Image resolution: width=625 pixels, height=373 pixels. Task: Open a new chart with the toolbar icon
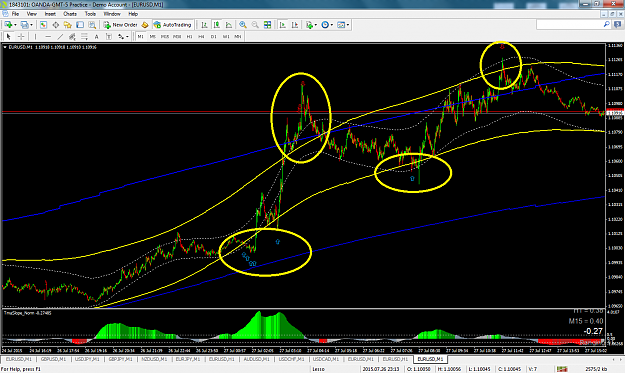[x=8, y=25]
